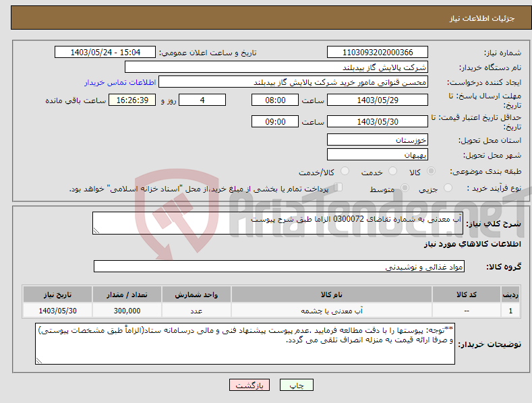532x403 pixels.
Task: Click the province خوزستان field
Action: (x=378, y=139)
